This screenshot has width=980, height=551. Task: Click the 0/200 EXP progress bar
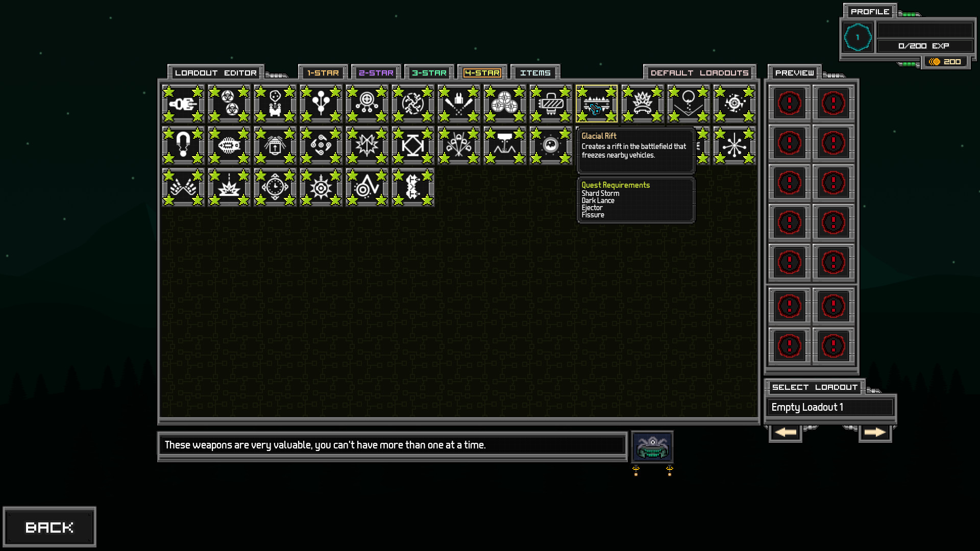point(924,46)
